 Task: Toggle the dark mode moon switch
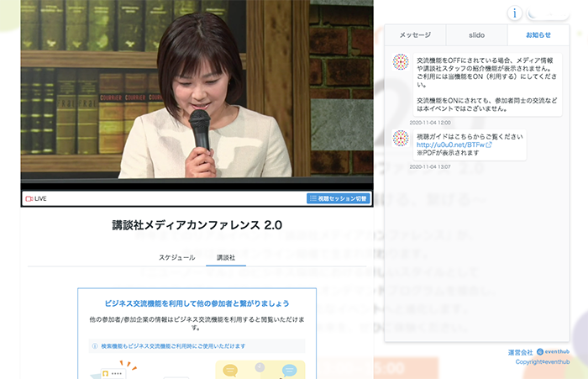[x=548, y=14]
